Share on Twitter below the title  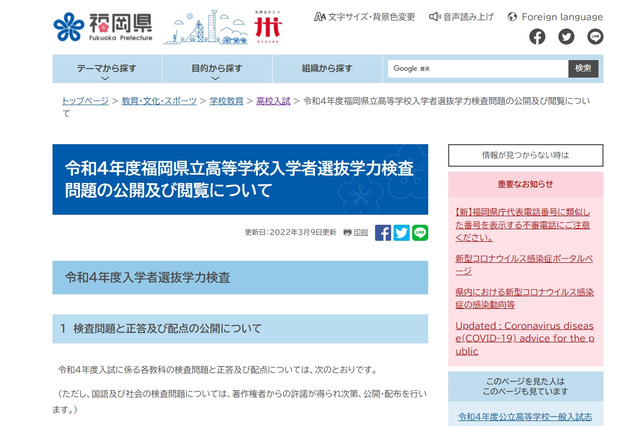402,233
